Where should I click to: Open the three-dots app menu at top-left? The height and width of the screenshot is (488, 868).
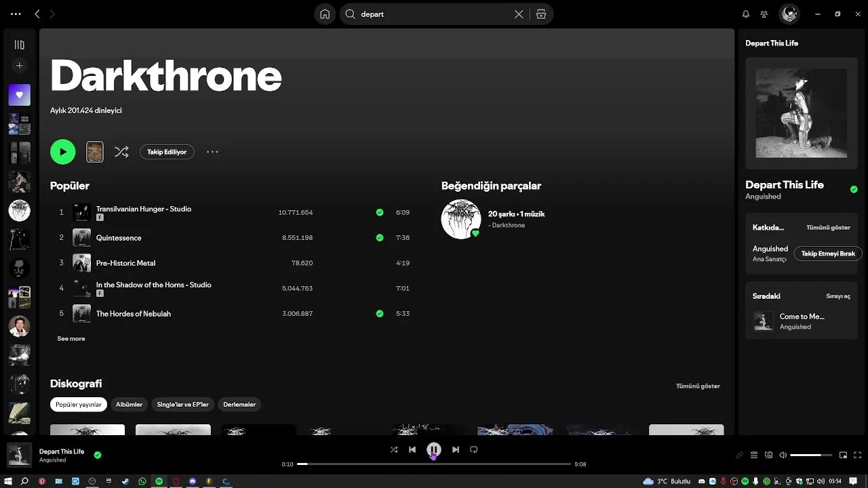16,14
